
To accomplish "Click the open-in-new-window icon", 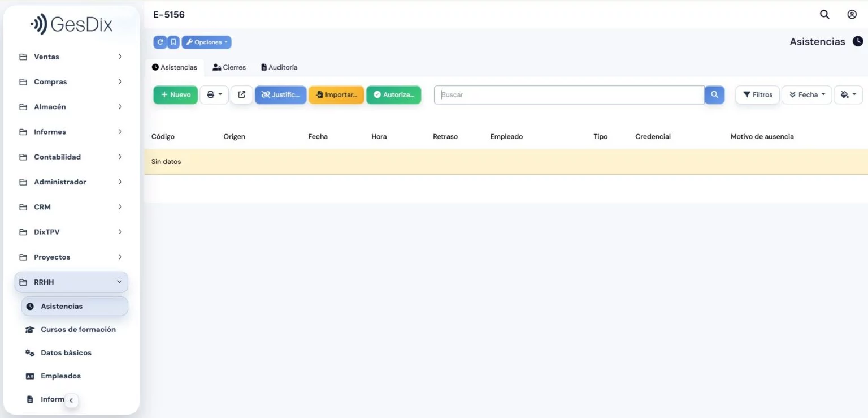I will 242,95.
